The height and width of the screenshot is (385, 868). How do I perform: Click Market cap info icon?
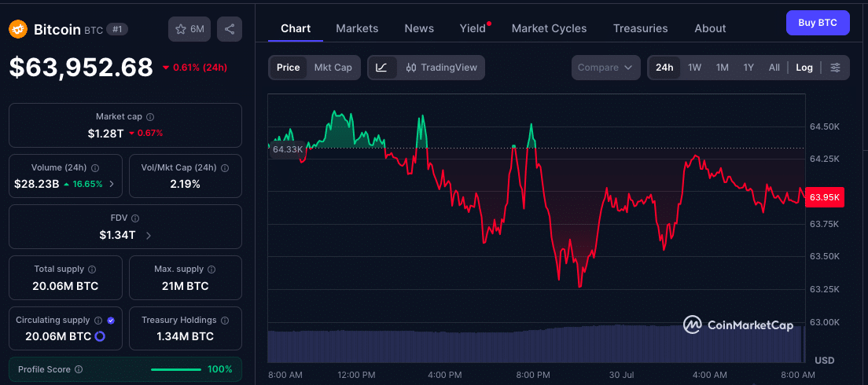click(x=150, y=117)
